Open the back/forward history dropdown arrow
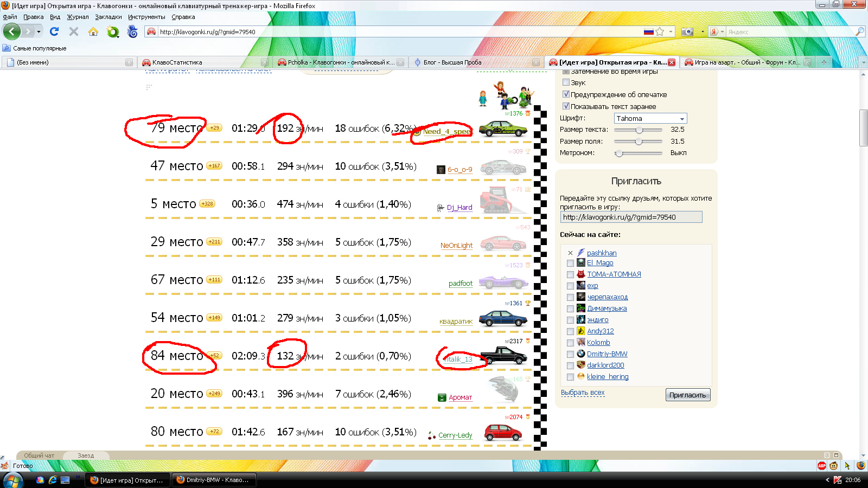 click(39, 31)
